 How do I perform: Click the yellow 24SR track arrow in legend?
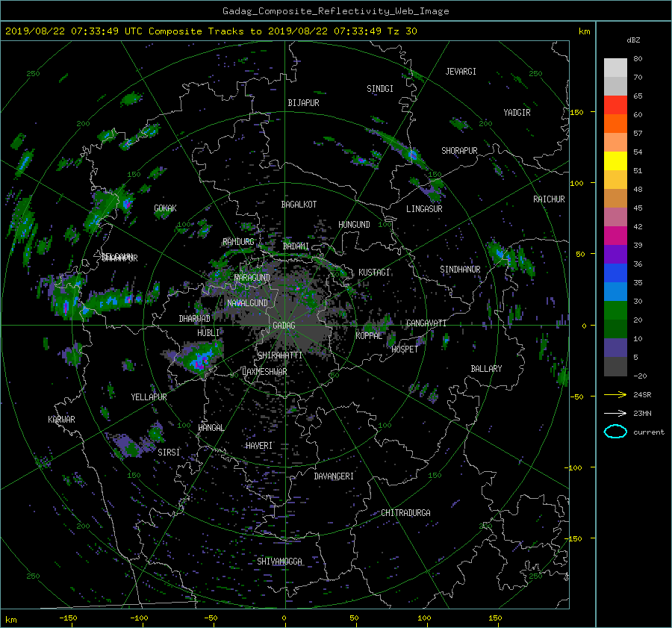(x=615, y=394)
